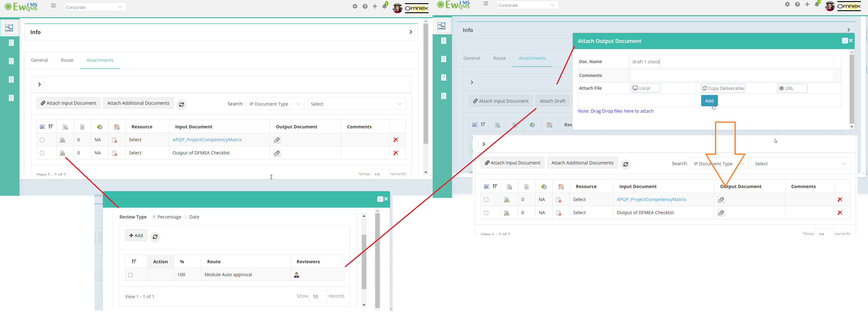Click Attach Draft button in right screenshot

coord(552,101)
